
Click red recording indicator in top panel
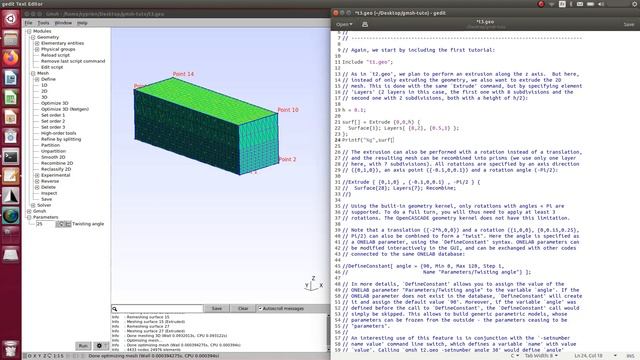[x=541, y=4]
